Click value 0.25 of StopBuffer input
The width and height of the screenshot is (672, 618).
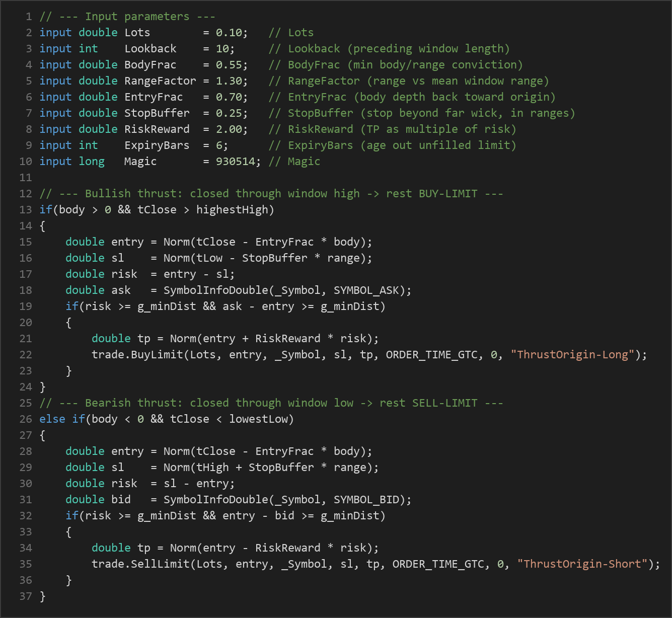229,113
